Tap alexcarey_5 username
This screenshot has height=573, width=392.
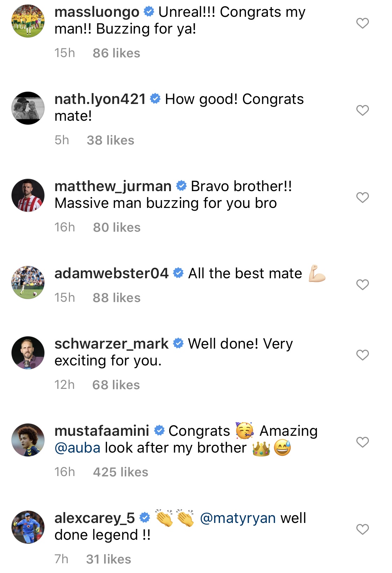click(94, 518)
